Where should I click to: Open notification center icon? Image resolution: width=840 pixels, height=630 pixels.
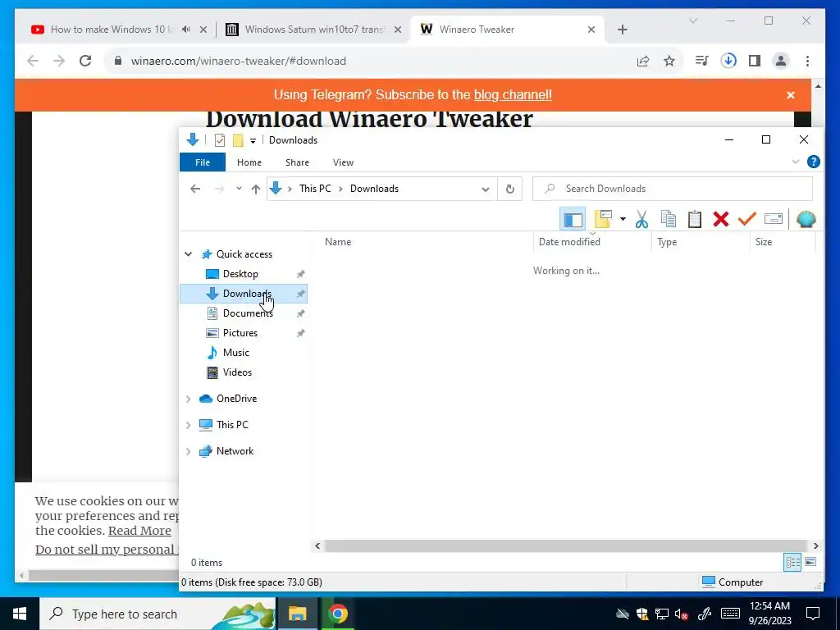pyautogui.click(x=813, y=614)
